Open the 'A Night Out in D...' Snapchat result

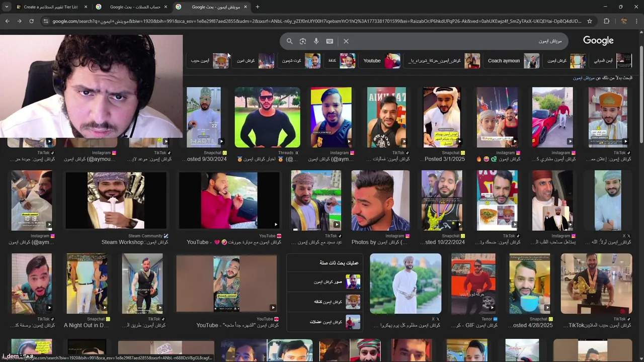(87, 284)
